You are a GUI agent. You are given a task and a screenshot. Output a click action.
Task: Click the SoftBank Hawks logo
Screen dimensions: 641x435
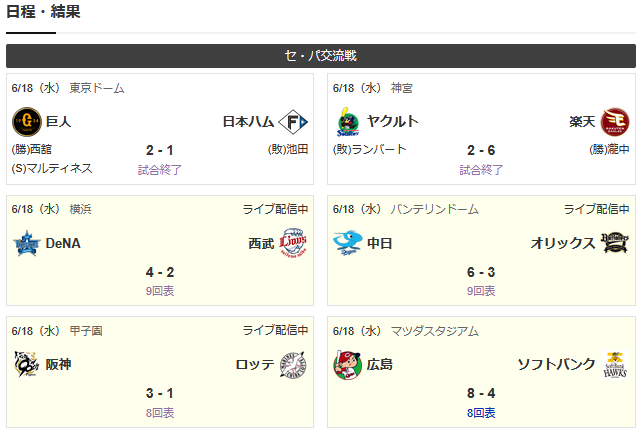pyautogui.click(x=615, y=365)
